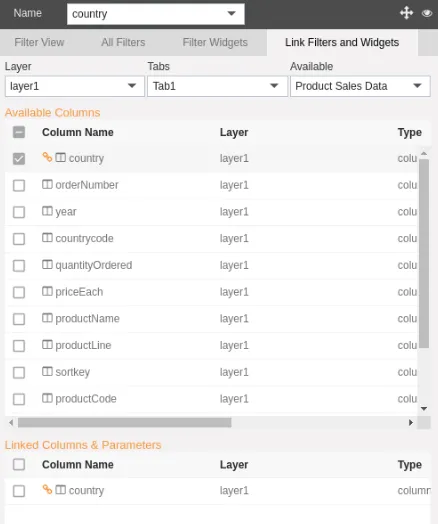
Task: Uncheck the country checkbox in Available Columns
Action: tap(19, 158)
